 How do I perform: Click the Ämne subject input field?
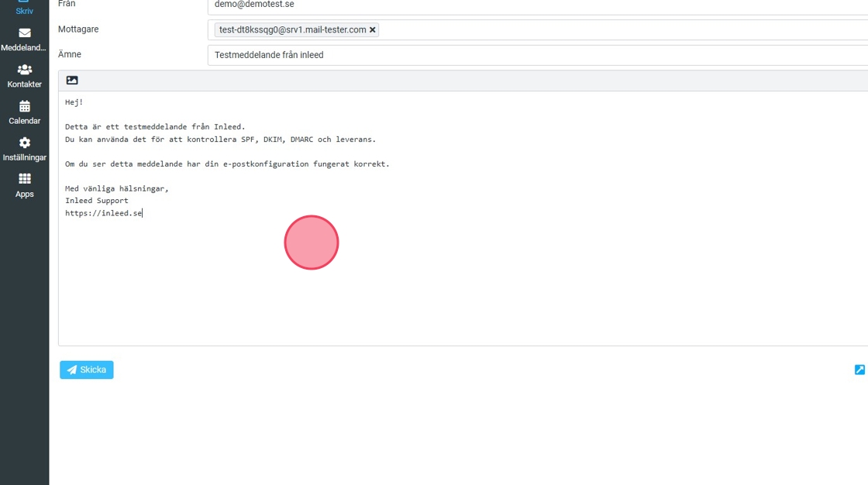(535, 55)
